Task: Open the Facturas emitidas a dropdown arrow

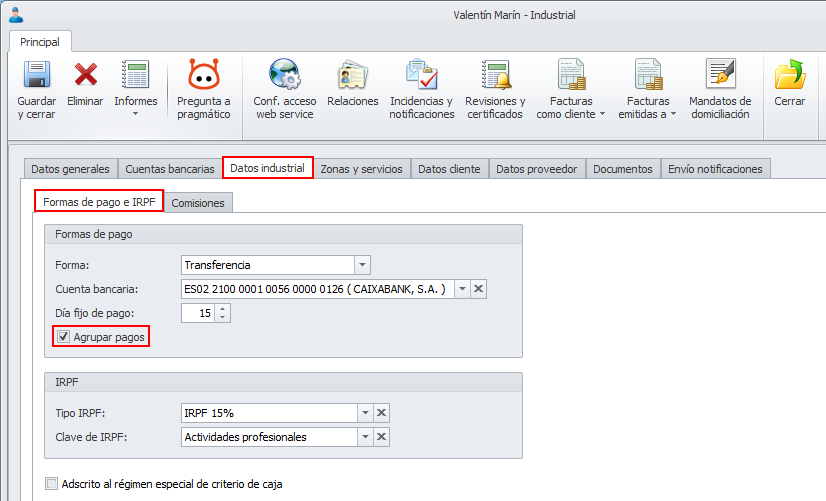Action: pyautogui.click(x=673, y=114)
